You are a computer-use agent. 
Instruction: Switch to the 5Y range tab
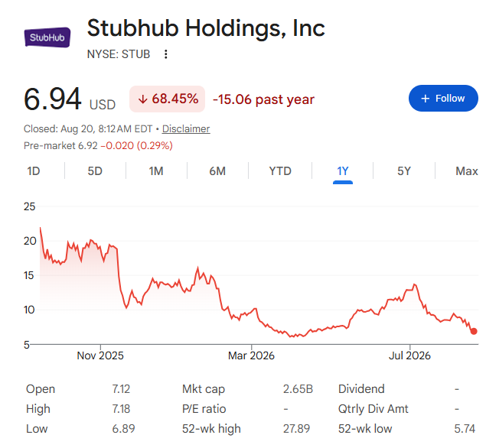click(x=404, y=171)
